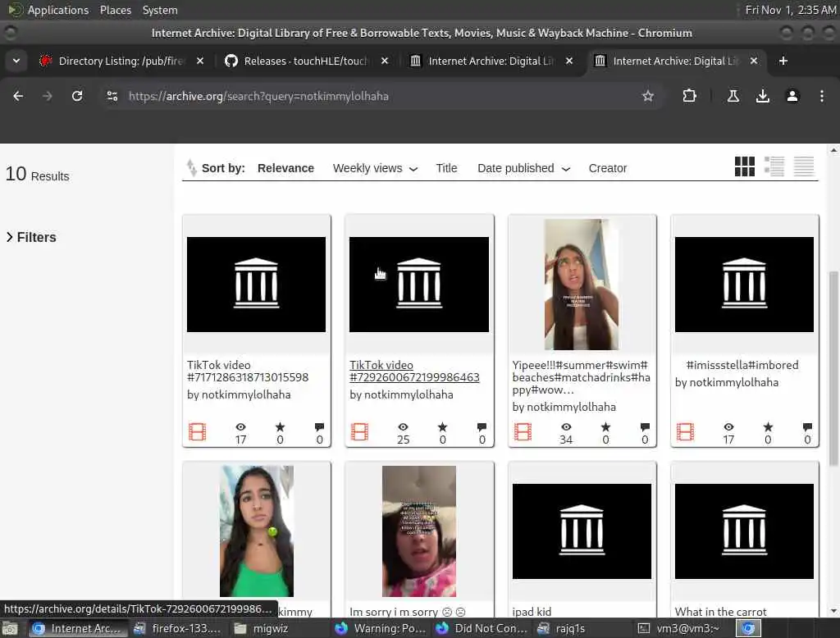This screenshot has height=638, width=840.
Task: Sort results by Creator
Action: pyautogui.click(x=608, y=168)
